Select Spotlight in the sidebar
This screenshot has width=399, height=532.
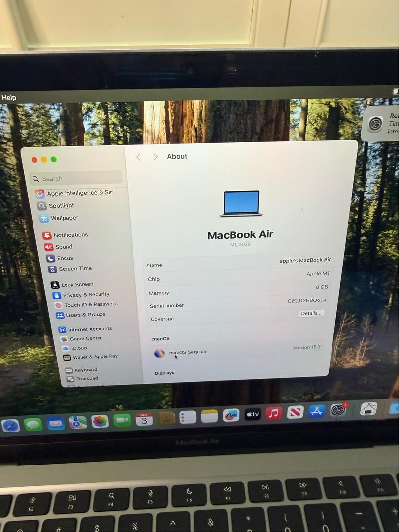pyautogui.click(x=61, y=206)
